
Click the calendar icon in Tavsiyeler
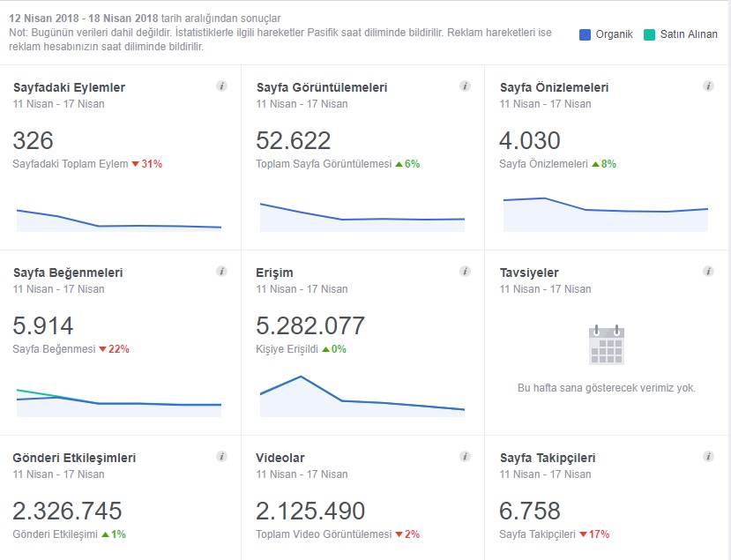607,345
